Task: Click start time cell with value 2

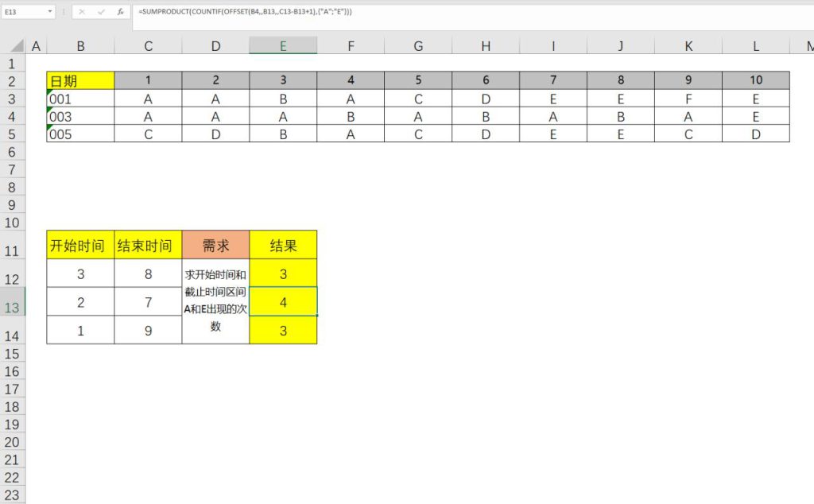Action: coord(80,301)
